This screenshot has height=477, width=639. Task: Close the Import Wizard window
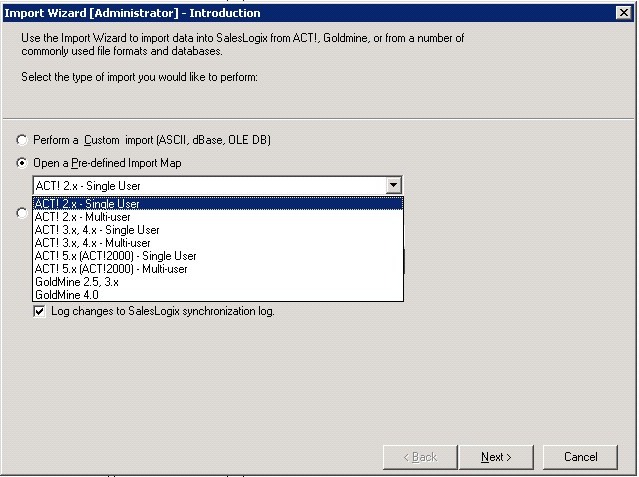[x=624, y=13]
